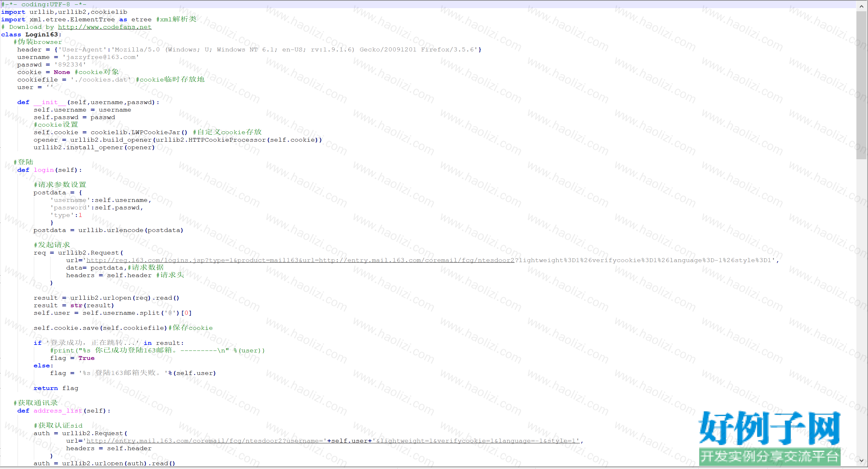Click the cookiefile './cookies.dat' line
The image size is (868, 469).
pyautogui.click(x=111, y=80)
